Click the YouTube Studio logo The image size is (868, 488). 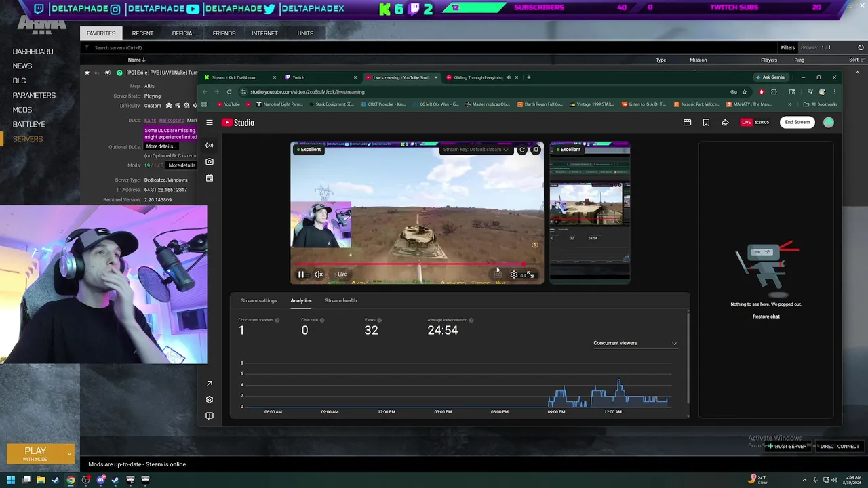[x=238, y=123]
